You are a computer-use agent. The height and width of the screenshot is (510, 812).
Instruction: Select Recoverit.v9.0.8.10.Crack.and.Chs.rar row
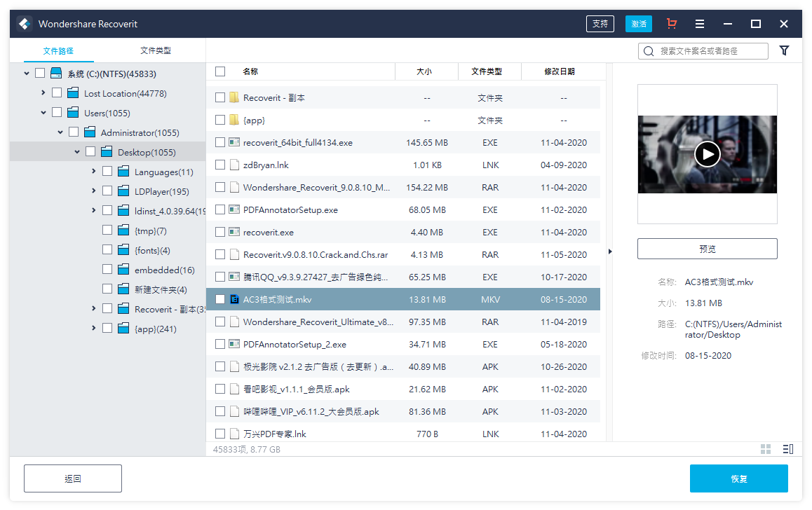click(x=403, y=254)
